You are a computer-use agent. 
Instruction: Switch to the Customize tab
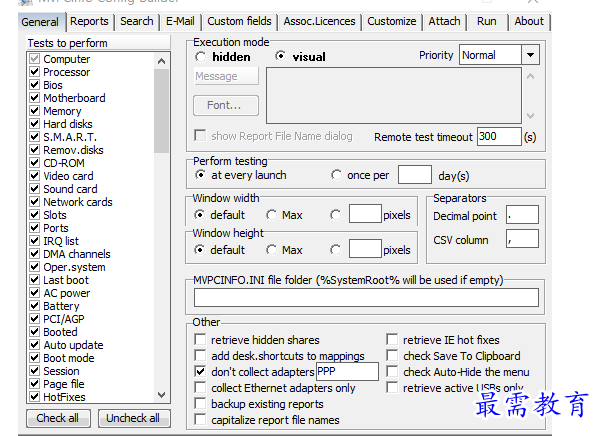click(x=391, y=21)
